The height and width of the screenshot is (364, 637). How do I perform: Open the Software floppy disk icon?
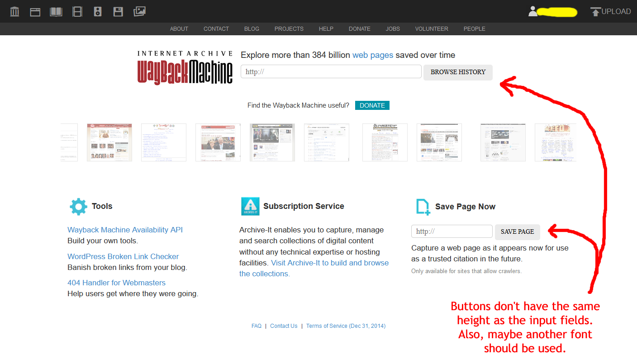pos(118,11)
